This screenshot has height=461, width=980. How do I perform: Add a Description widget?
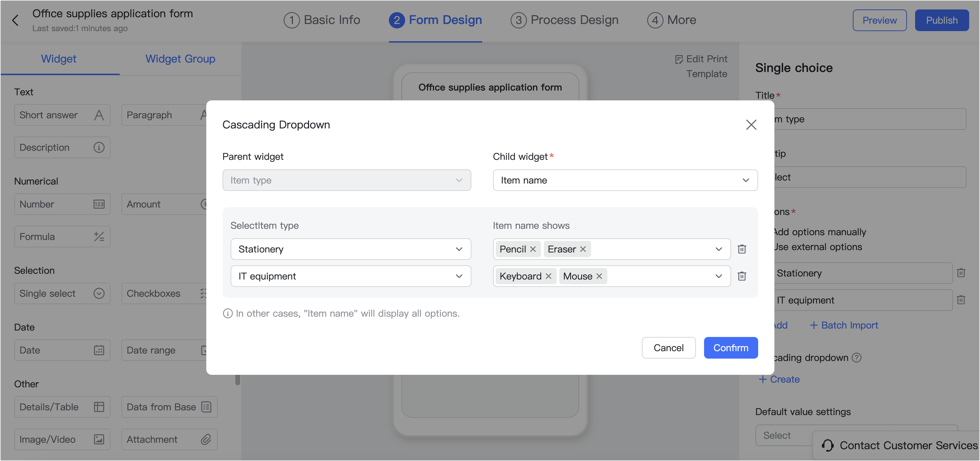click(x=62, y=147)
